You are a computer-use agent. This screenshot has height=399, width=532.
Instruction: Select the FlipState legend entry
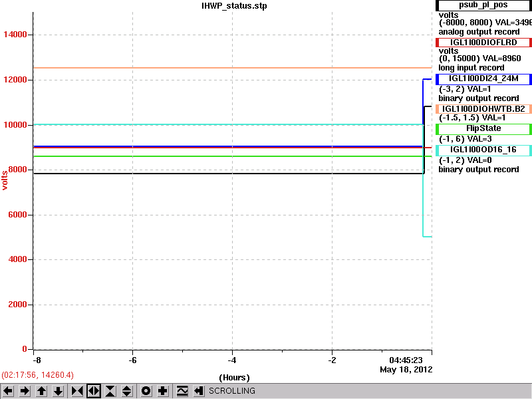coord(483,129)
